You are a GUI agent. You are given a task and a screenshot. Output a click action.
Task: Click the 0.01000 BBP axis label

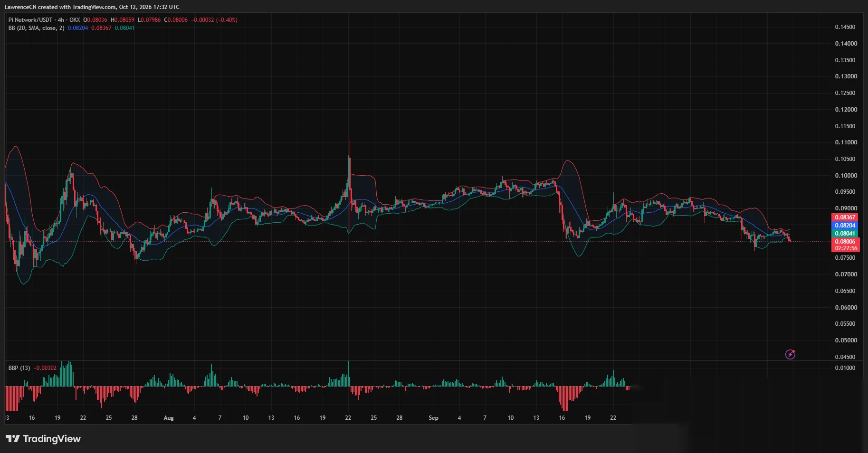coord(845,368)
